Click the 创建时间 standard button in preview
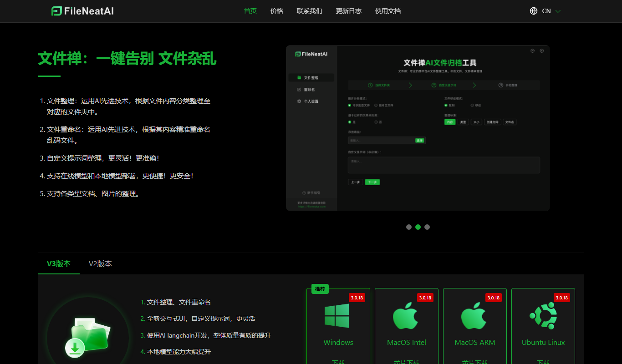Image resolution: width=622 pixels, height=364 pixels. click(492, 122)
